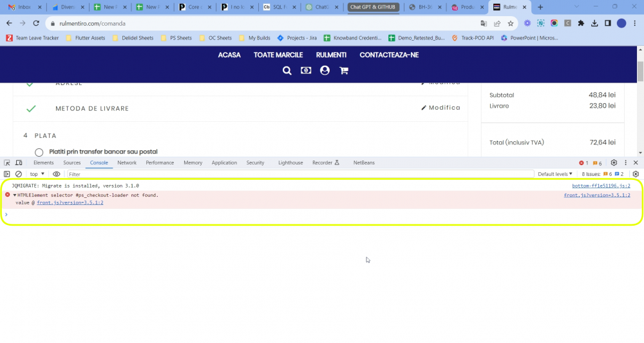This screenshot has height=343, width=644.
Task: Go back with the browser back arrow
Action: (9, 23)
